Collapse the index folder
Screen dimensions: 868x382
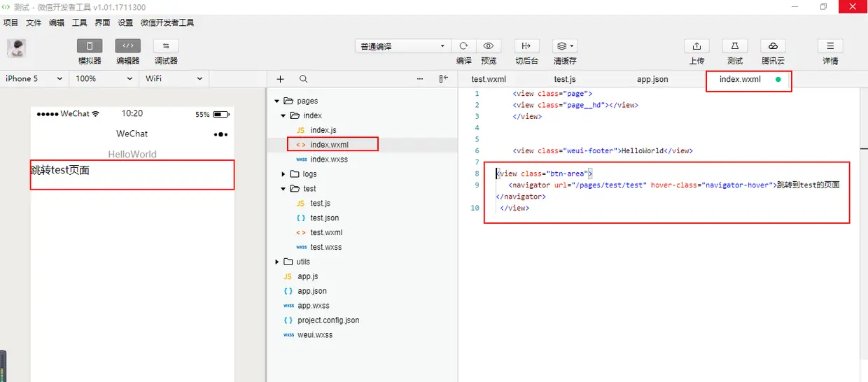pos(283,115)
